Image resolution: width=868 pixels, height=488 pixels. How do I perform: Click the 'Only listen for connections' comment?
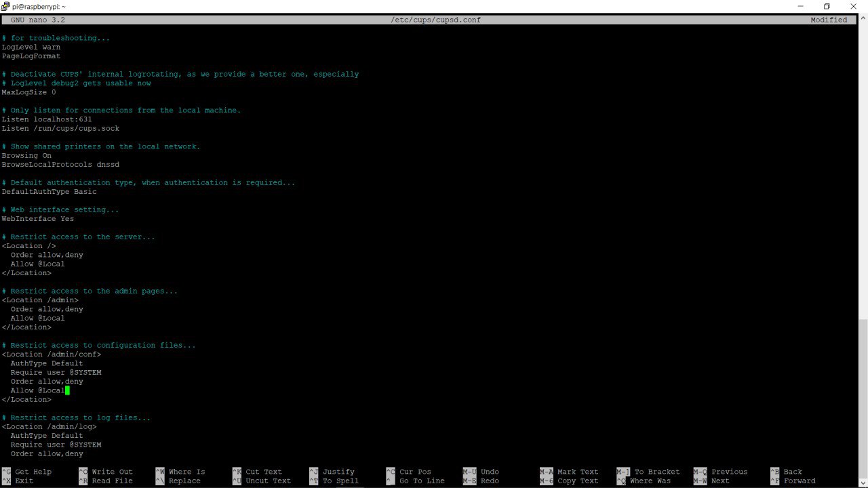coord(121,110)
